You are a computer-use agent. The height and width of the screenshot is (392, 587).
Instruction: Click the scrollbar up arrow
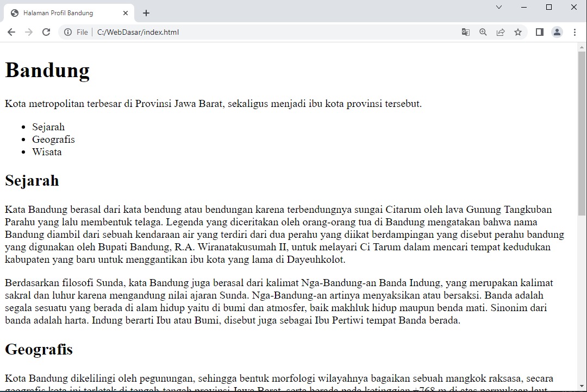coord(582,47)
